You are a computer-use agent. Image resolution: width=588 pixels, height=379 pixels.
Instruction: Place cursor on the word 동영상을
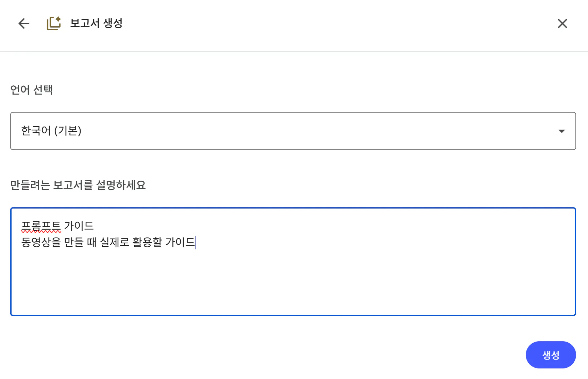pyautogui.click(x=41, y=242)
